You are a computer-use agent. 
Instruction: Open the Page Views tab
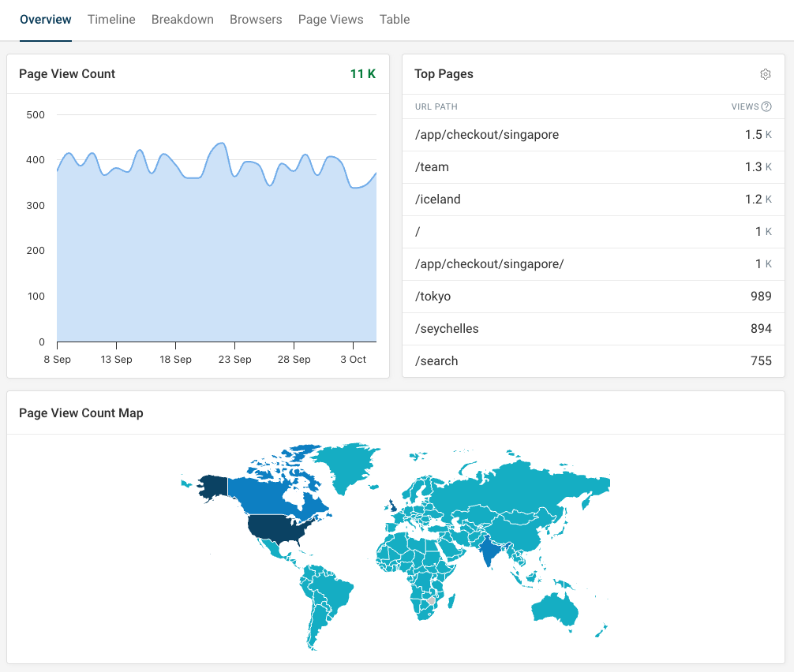(331, 19)
